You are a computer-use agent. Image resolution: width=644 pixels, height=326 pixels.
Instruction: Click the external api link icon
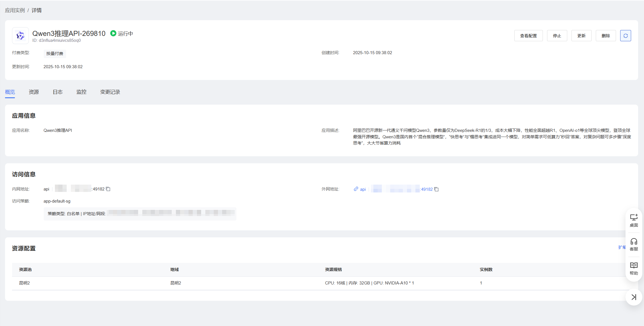[356, 189]
